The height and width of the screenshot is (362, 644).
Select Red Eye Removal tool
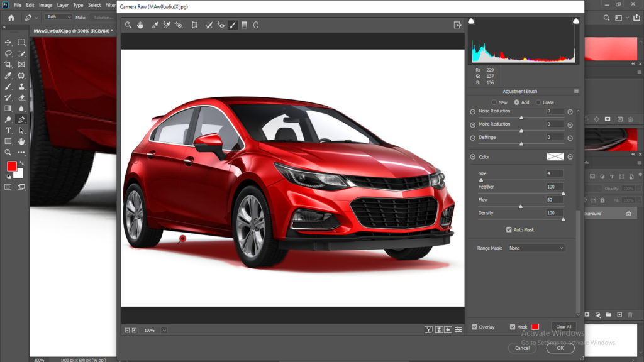coord(221,25)
